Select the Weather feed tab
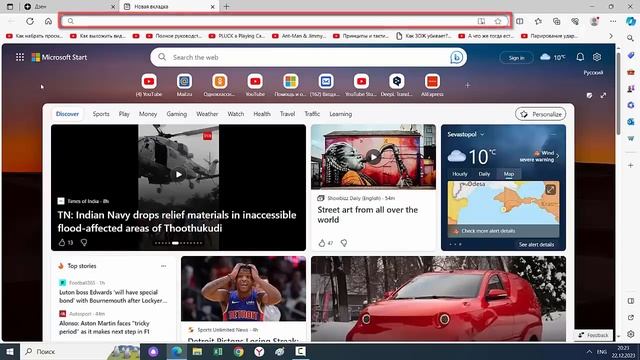This screenshot has height=360, width=640. [x=207, y=114]
